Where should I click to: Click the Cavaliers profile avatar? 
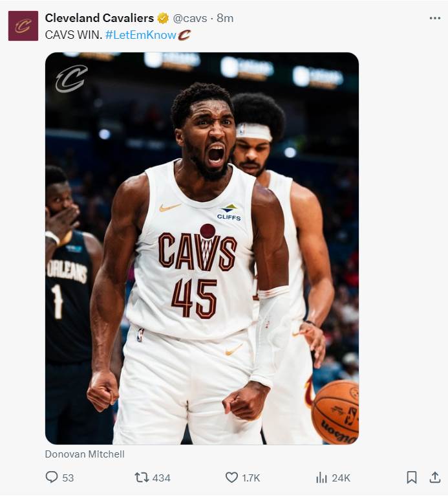click(x=23, y=26)
